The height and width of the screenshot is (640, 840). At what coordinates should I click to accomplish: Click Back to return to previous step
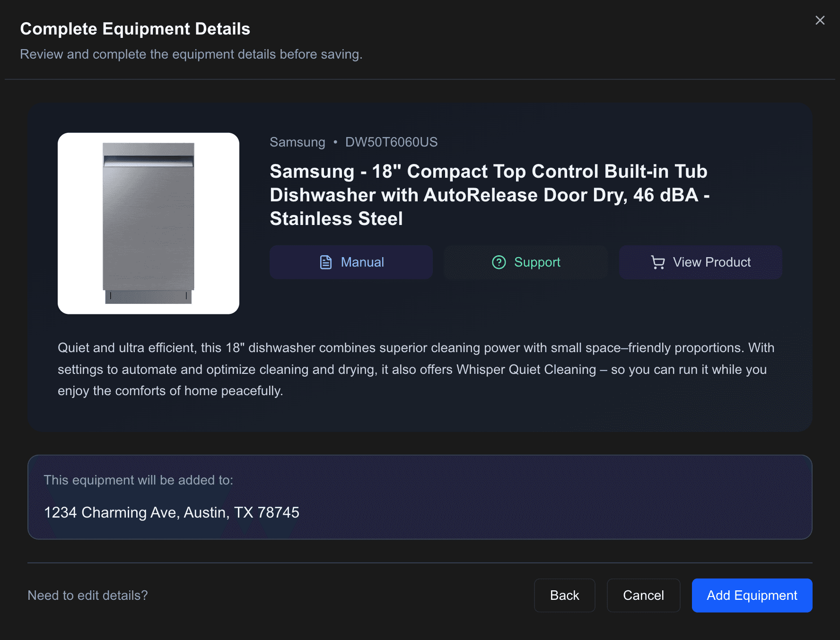coord(564,595)
